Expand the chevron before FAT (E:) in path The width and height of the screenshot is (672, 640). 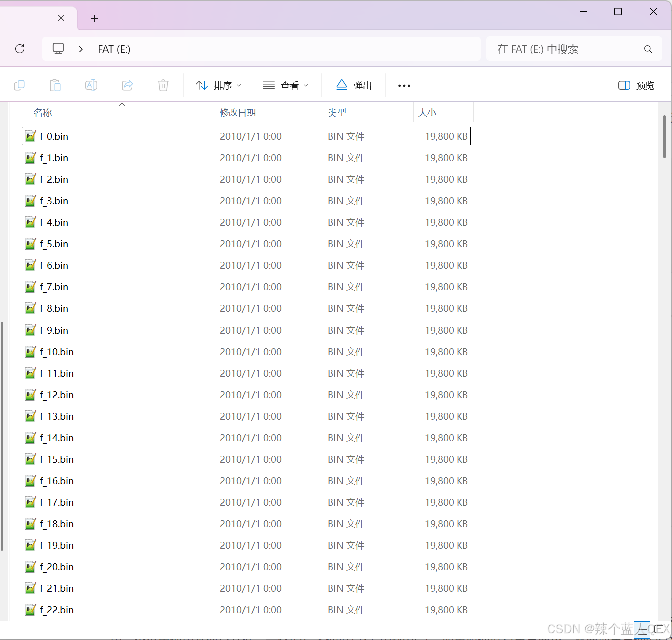pyautogui.click(x=81, y=49)
